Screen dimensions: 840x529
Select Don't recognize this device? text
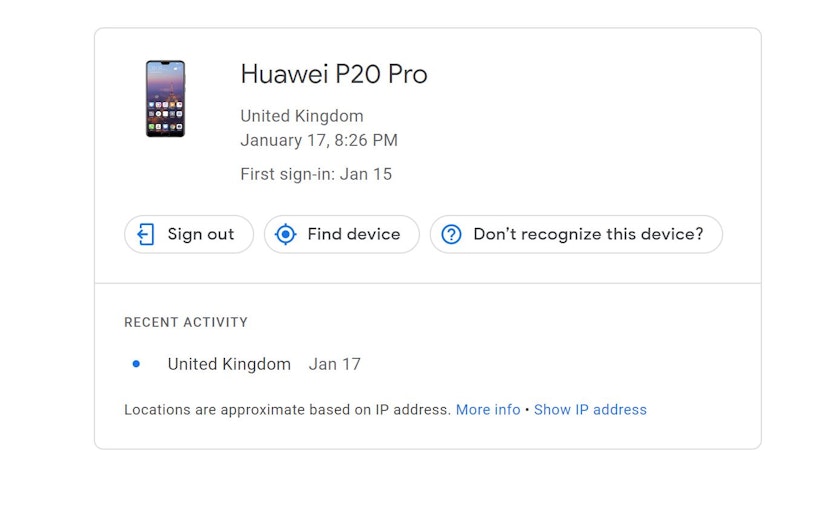[588, 234]
